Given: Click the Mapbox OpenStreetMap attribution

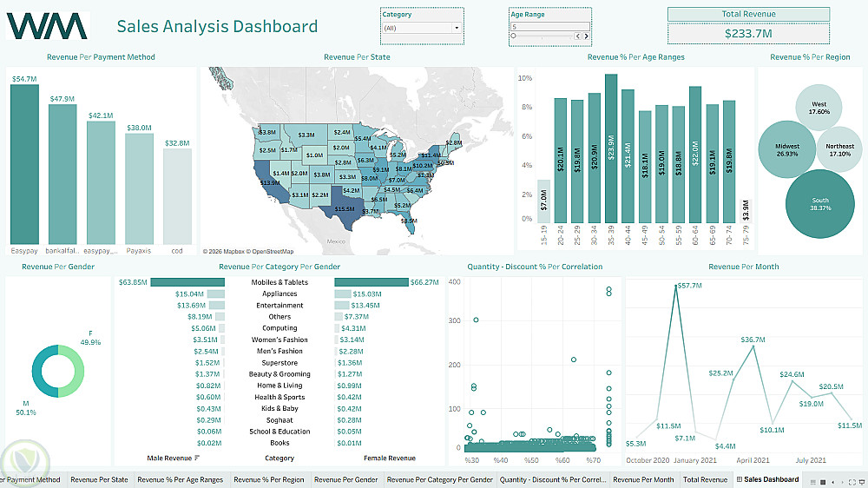Looking at the screenshot, I should pos(248,252).
